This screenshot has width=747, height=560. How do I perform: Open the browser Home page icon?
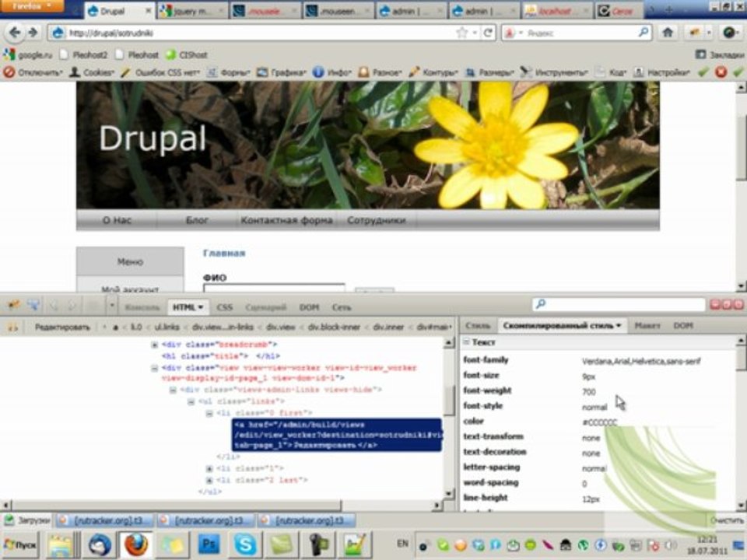coord(668,33)
